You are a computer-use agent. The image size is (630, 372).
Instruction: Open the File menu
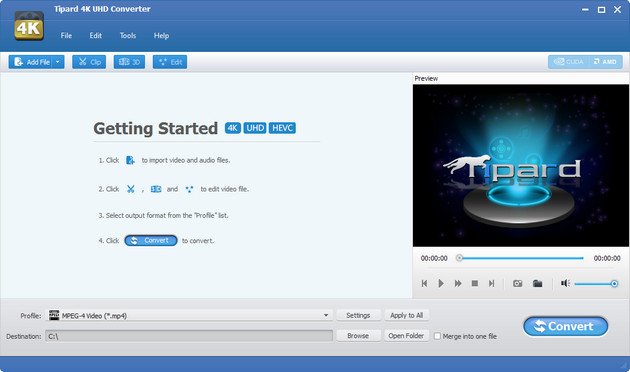(x=66, y=35)
